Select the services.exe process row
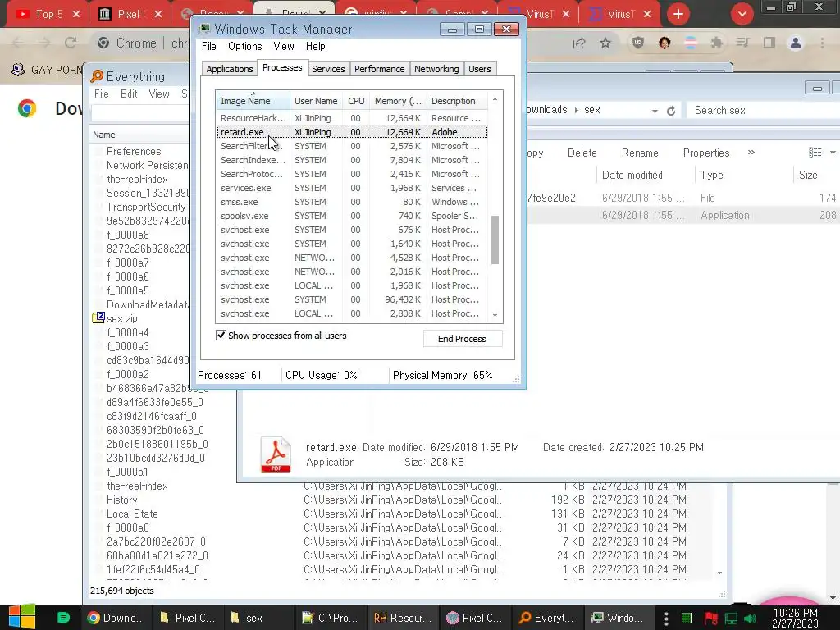 352,188
